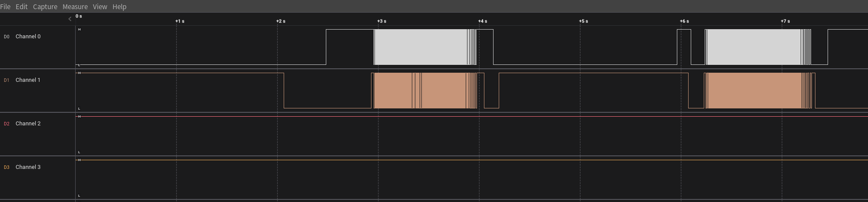
Task: Select the Channel 0 name label
Action: pyautogui.click(x=28, y=37)
